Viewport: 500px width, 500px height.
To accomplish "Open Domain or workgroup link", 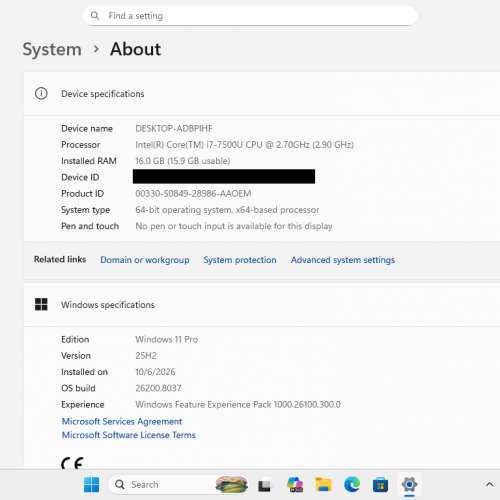I will [145, 260].
